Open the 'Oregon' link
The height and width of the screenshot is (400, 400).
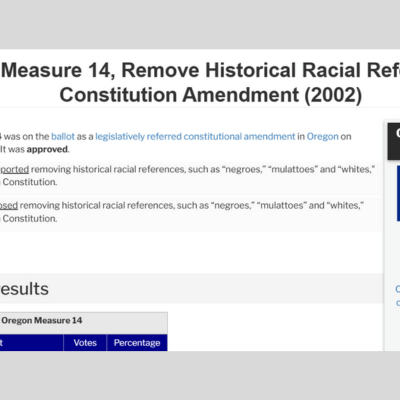click(x=322, y=137)
